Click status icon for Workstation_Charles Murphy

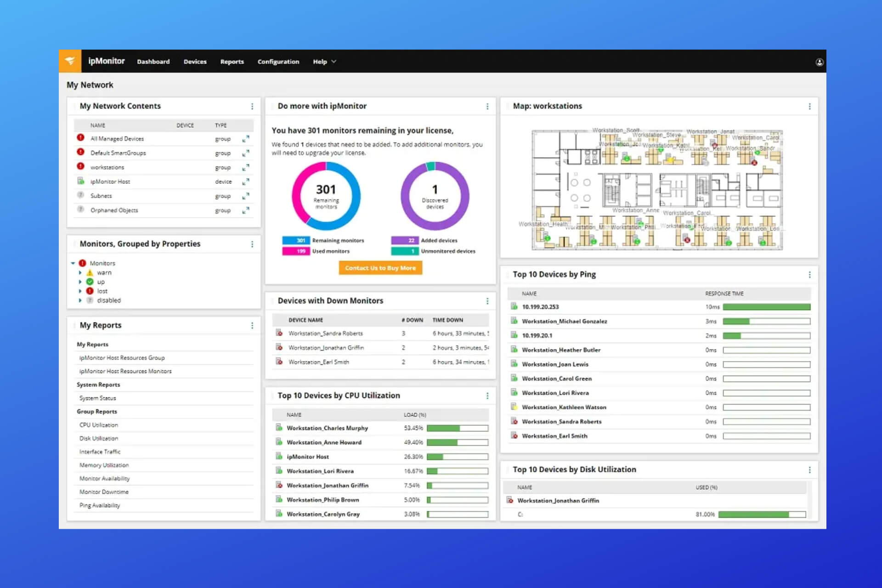[279, 428]
